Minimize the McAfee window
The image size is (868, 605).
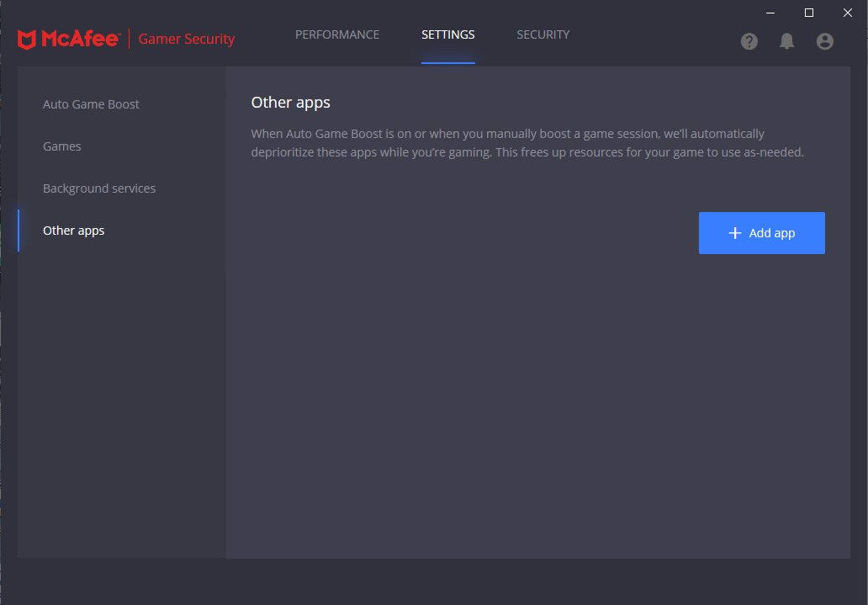coord(770,13)
